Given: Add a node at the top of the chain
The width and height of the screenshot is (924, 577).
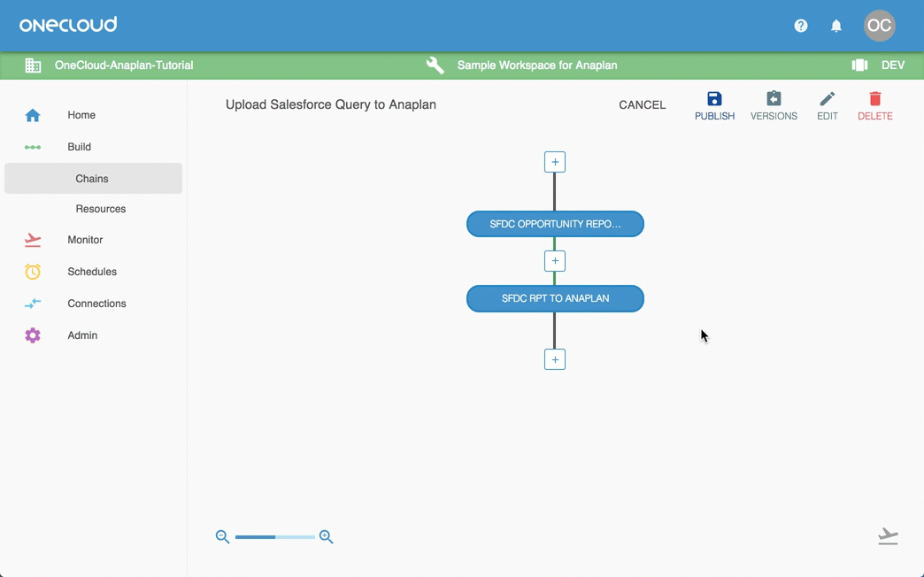Looking at the screenshot, I should [555, 162].
